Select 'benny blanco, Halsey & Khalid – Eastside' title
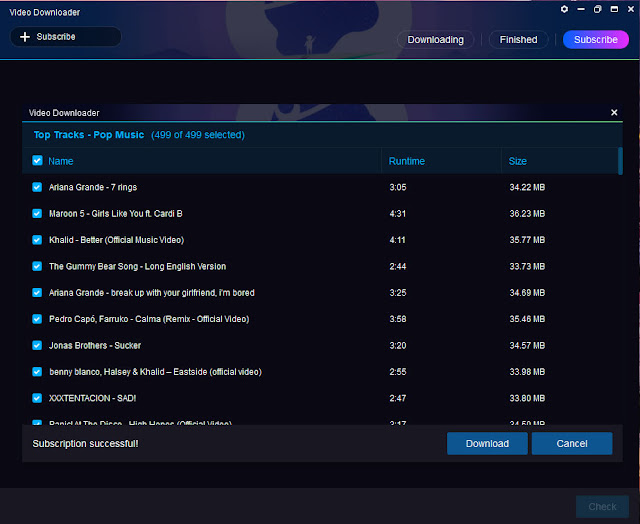This screenshot has height=524, width=640. click(x=156, y=372)
